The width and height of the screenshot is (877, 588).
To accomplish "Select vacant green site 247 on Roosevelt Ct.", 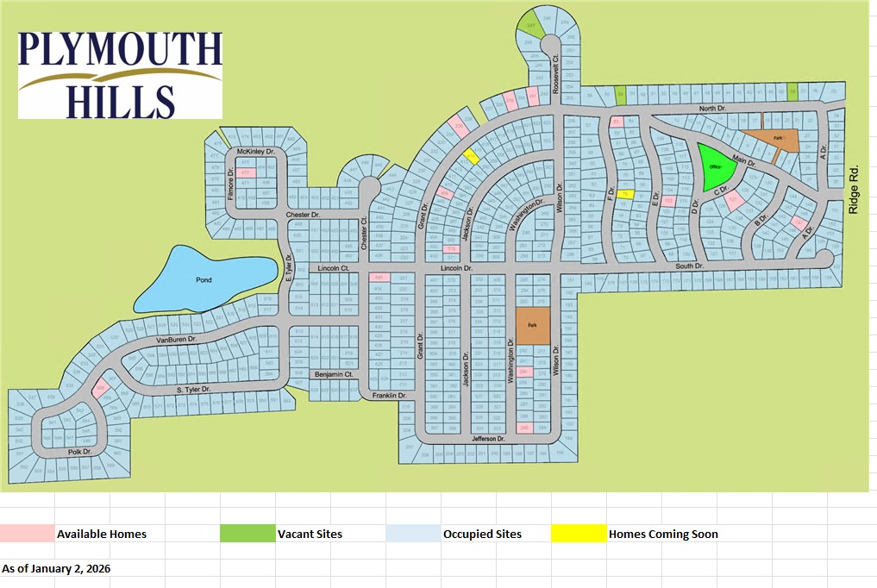I will 531,28.
